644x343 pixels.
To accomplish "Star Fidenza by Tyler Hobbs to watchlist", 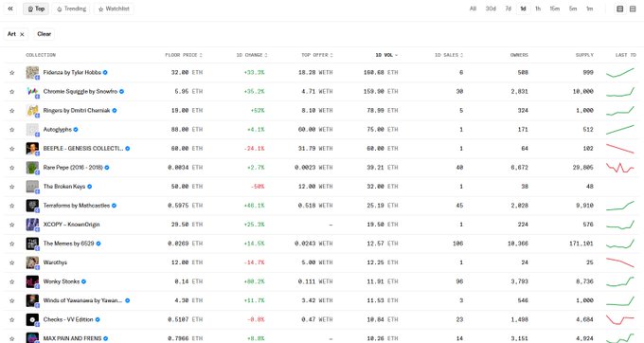I will coord(12,73).
